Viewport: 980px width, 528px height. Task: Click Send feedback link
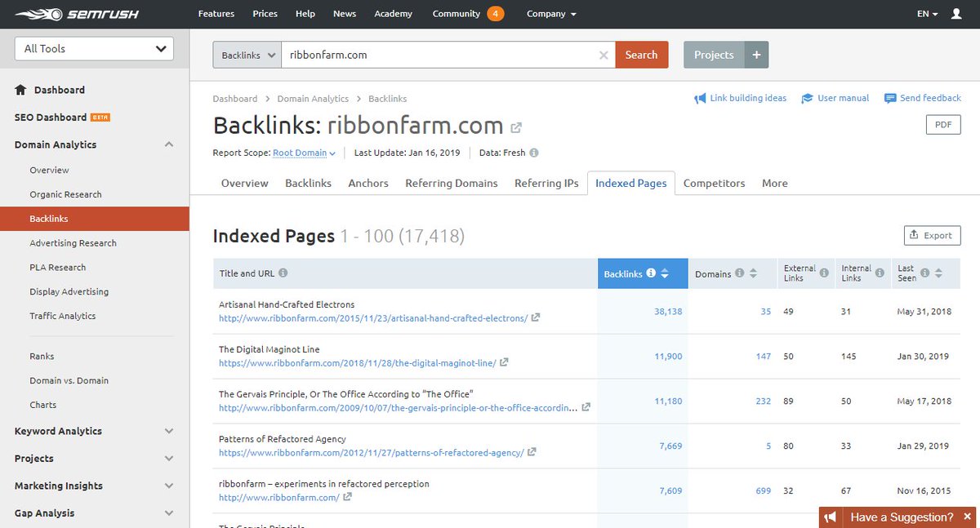(x=922, y=98)
